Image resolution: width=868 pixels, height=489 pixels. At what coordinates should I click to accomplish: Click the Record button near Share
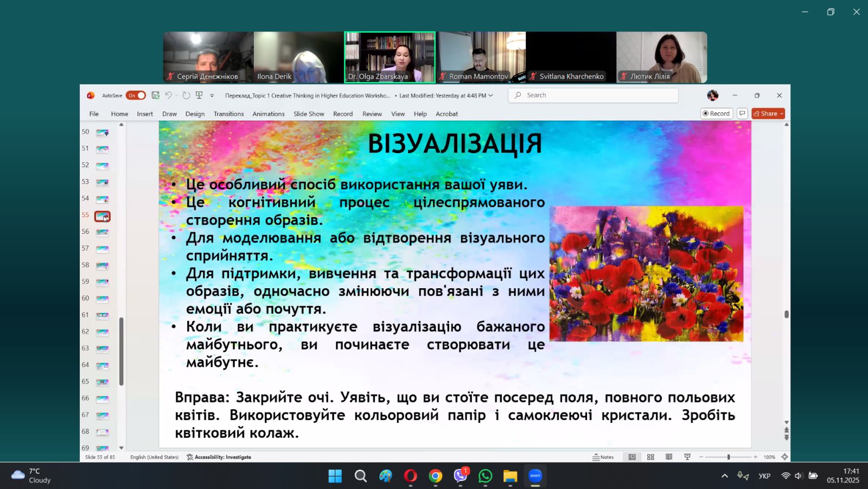click(716, 113)
